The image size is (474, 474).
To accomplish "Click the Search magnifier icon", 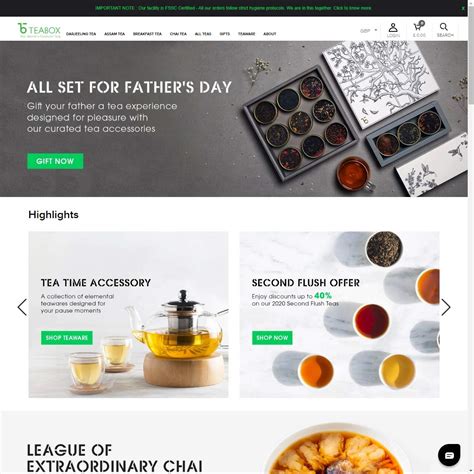I will [x=445, y=30].
